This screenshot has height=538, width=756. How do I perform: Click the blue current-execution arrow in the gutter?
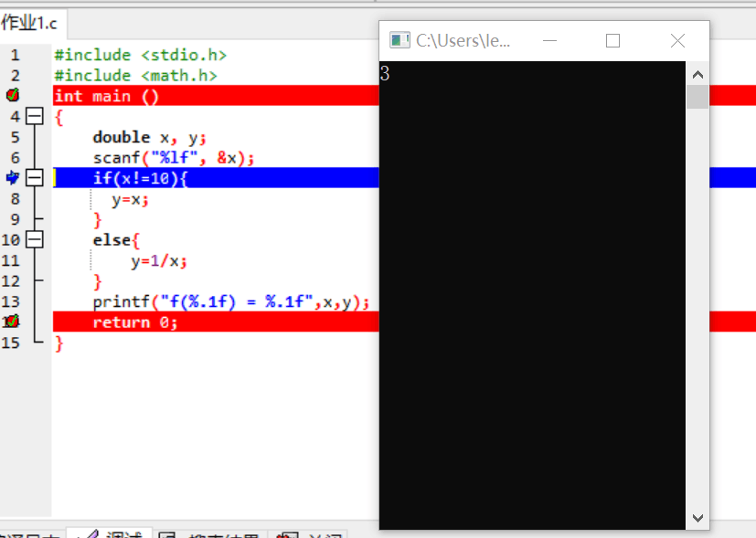click(x=13, y=178)
